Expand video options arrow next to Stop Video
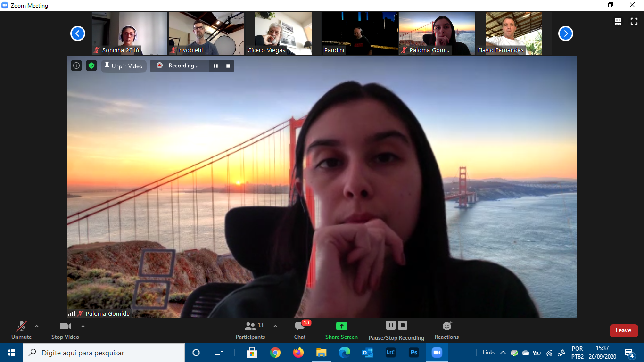Viewport: 644px width, 362px height. (83, 326)
